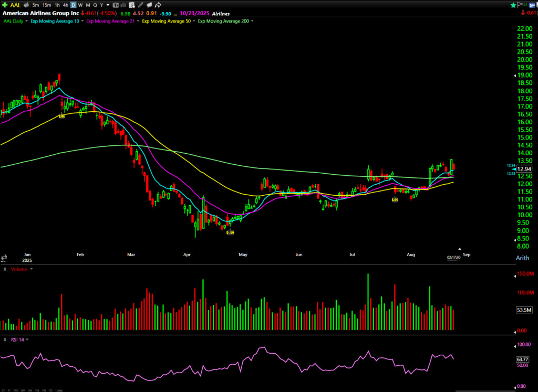538x392 pixels.
Task: Click the flag icon at top right
Action: pyautogui.click(x=520, y=4)
